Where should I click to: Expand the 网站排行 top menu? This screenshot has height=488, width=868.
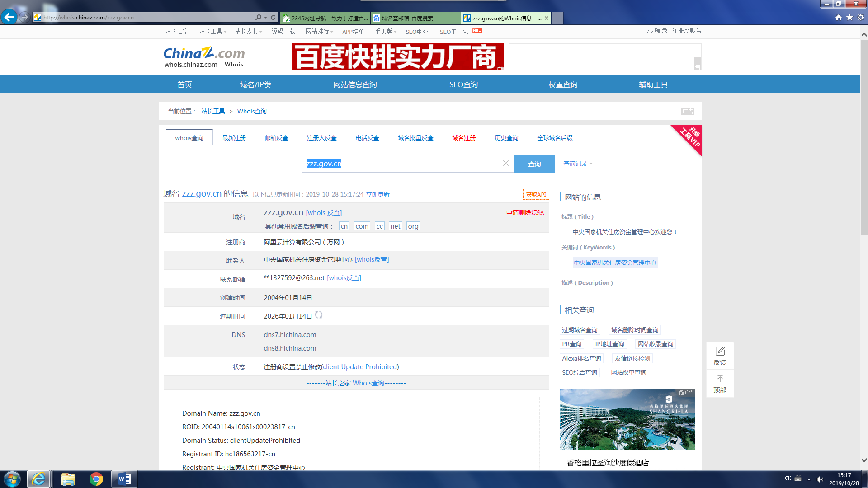click(319, 31)
